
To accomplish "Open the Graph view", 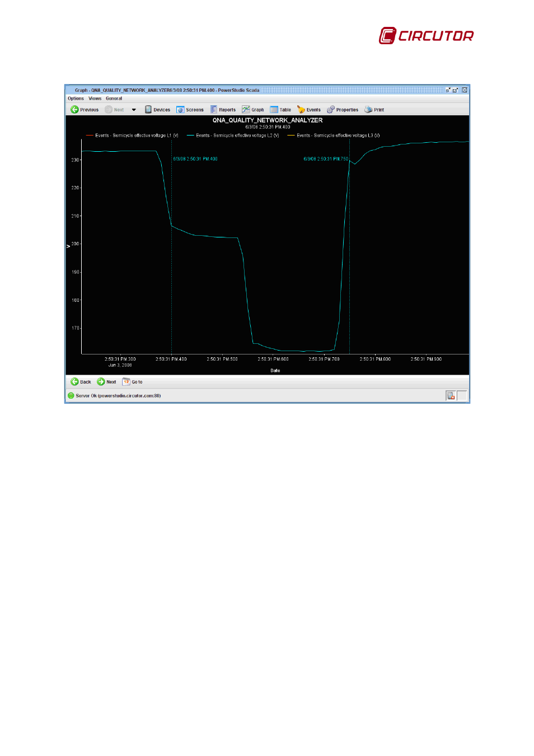I will tap(252, 110).
